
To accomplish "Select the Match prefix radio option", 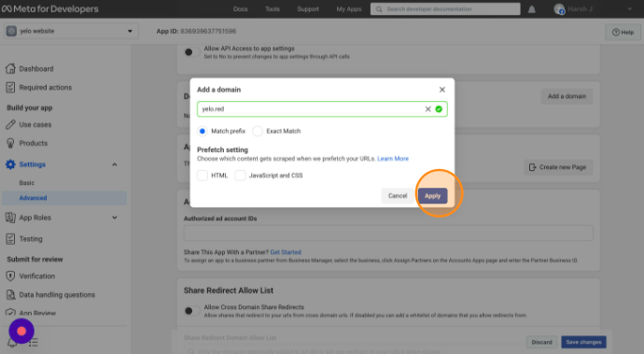I will (203, 131).
